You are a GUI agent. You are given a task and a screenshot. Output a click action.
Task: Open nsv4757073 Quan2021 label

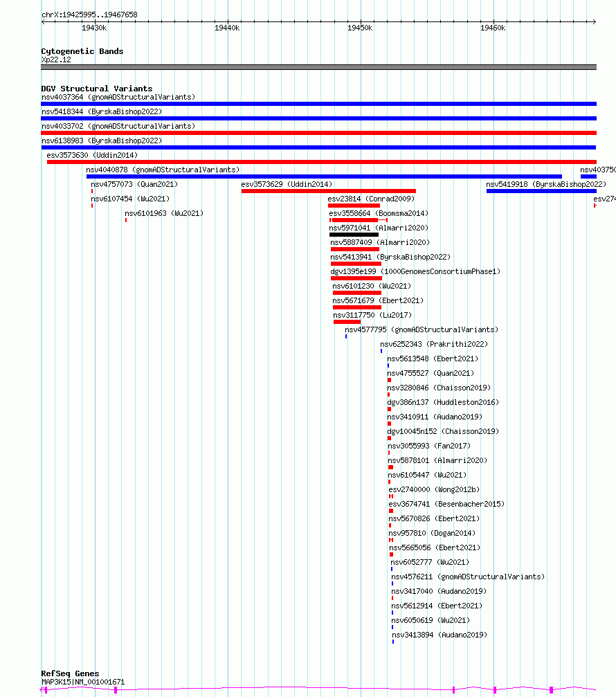[134, 184]
